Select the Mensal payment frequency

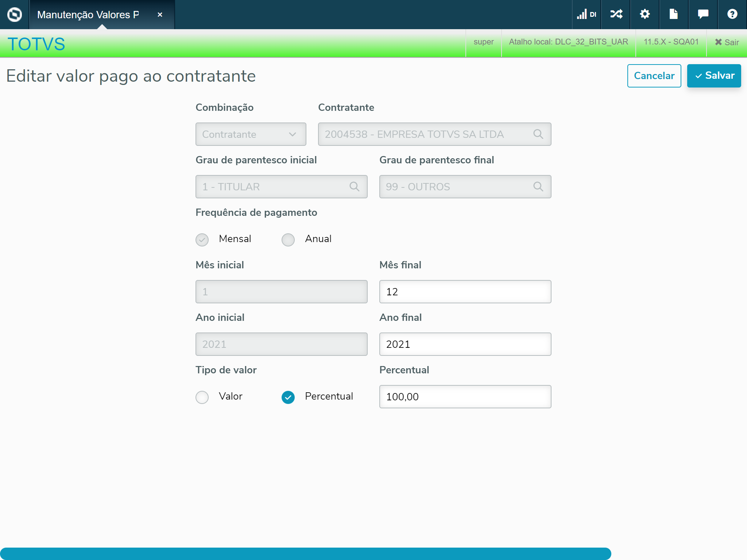202,240
